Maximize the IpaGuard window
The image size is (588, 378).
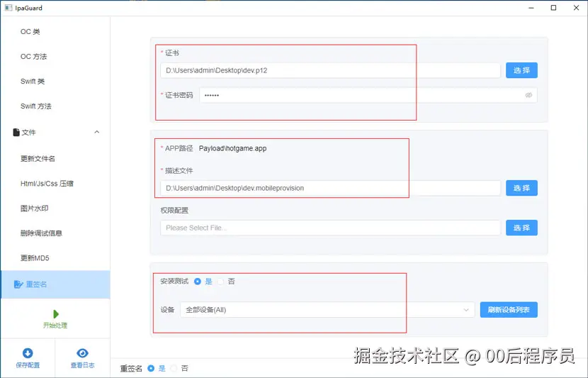pos(553,8)
